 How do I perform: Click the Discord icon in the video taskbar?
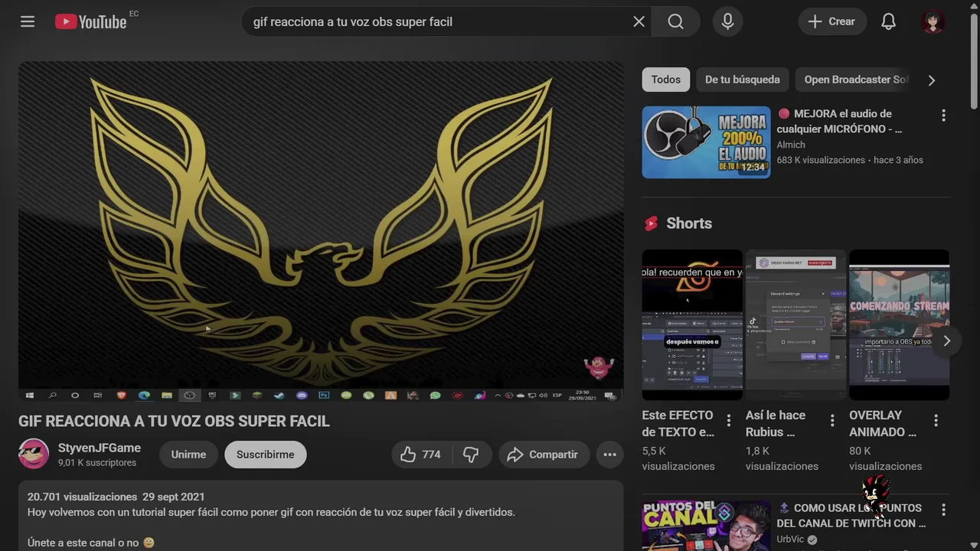pos(302,396)
